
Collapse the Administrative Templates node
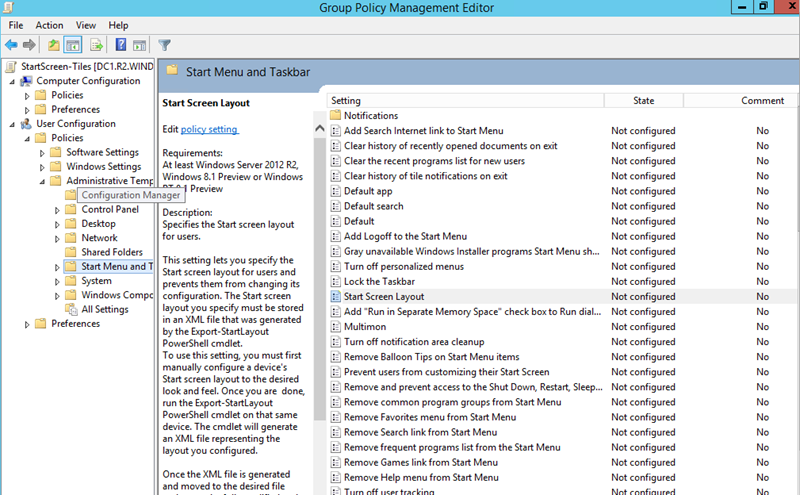tap(42, 182)
